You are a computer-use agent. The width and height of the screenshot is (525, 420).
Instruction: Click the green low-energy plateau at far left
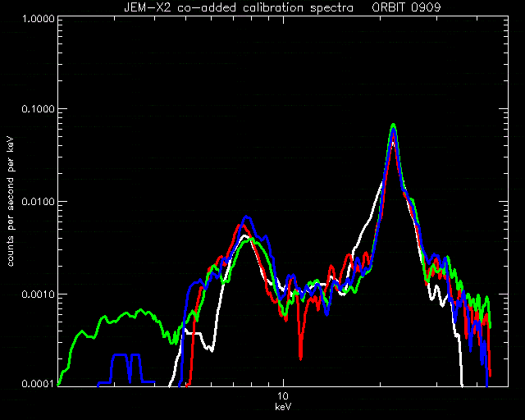click(127, 316)
